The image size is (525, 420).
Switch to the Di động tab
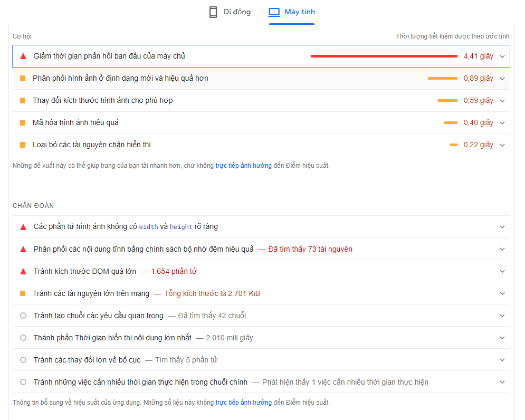[x=230, y=12]
